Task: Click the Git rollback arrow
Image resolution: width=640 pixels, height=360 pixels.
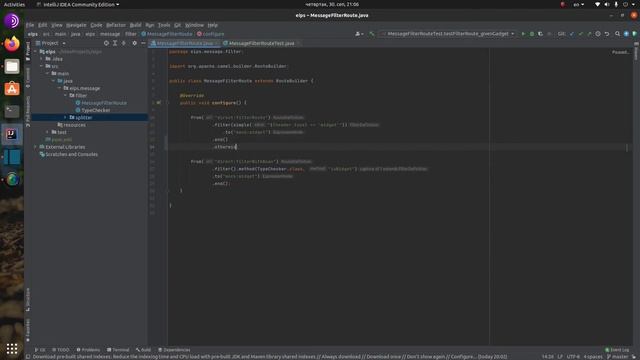Action: coord(607,34)
